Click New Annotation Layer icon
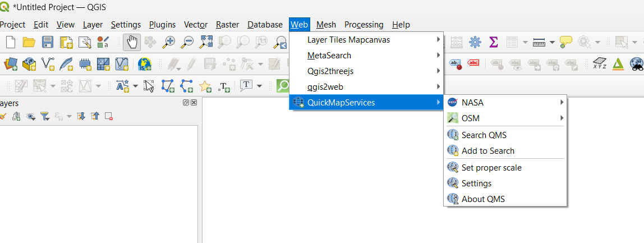 click(122, 85)
